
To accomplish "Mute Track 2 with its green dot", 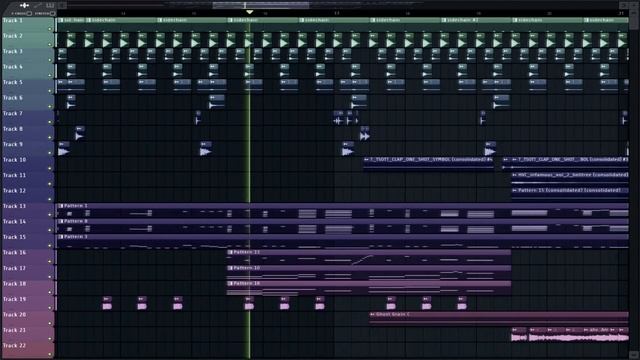I will [50, 44].
